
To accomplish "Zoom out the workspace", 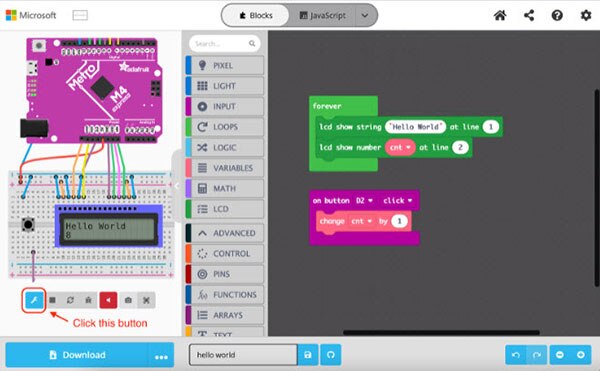I will coord(560,355).
